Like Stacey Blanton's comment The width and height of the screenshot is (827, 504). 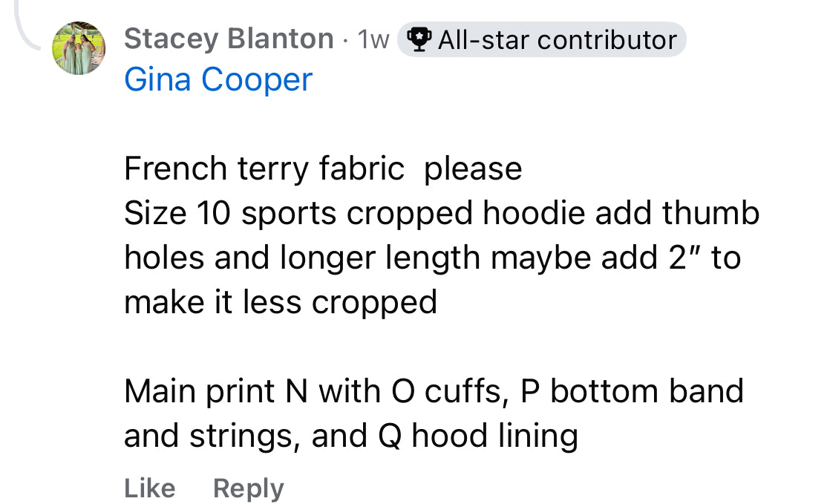[x=149, y=488]
